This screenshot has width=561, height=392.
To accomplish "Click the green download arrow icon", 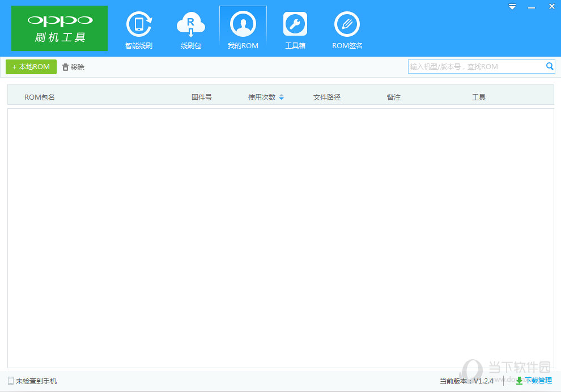I will click(x=519, y=381).
